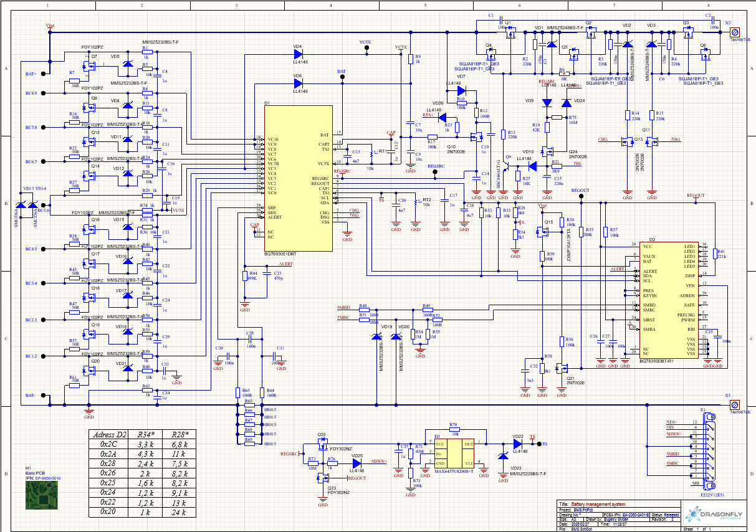Select the X2 screw terminal connector symbol

[734, 32]
